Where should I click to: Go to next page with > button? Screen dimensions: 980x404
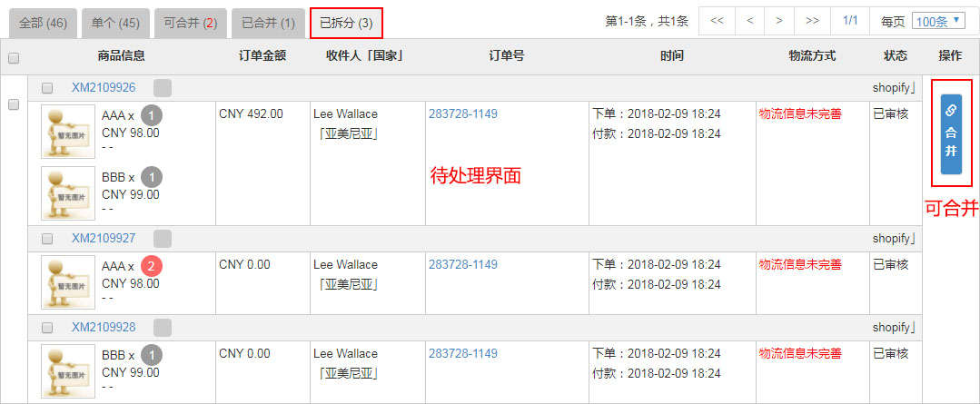click(x=778, y=21)
